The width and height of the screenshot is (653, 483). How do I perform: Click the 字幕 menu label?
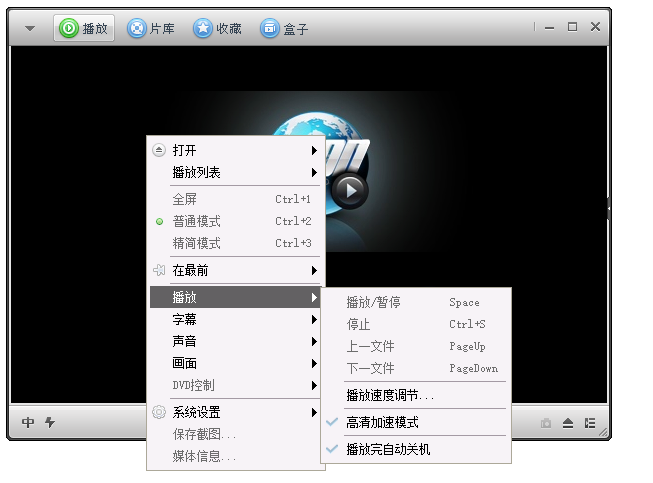[184, 319]
